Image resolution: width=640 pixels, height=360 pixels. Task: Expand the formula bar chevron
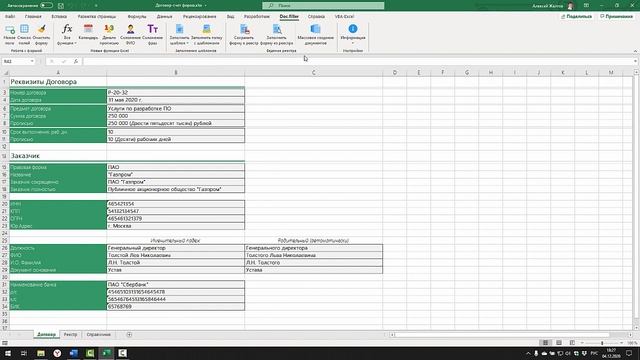click(x=636, y=61)
